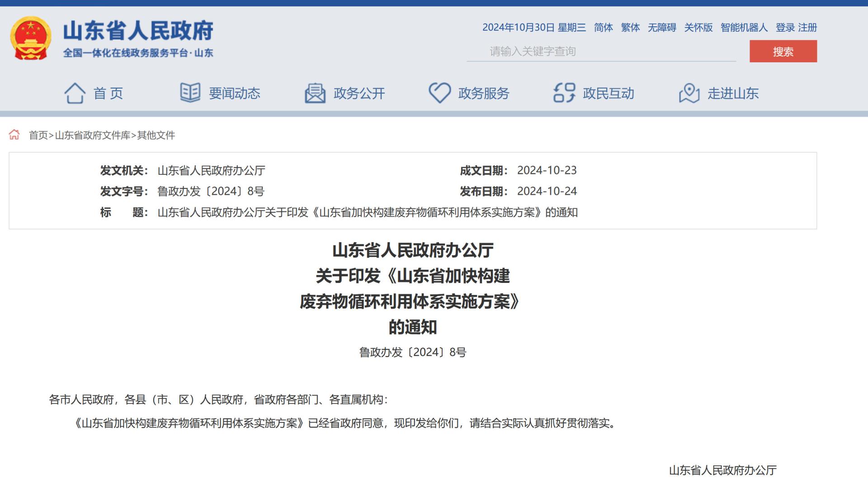Click the interaction icon for 政民互动
This screenshot has height=488, width=868.
coord(564,93)
